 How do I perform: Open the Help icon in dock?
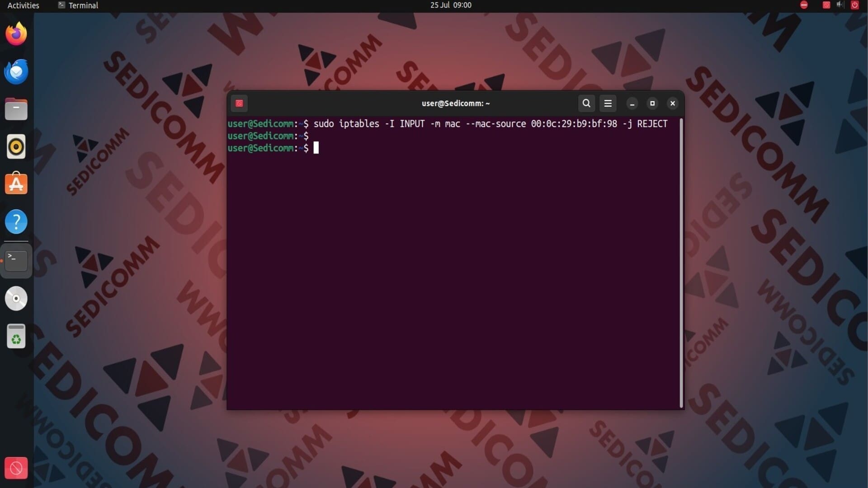[16, 221]
